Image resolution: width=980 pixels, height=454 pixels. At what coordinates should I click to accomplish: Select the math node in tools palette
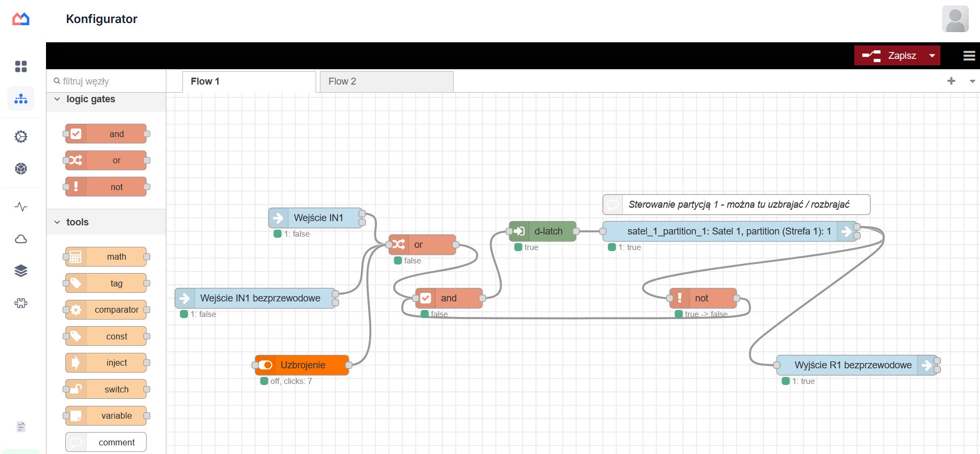[106, 256]
